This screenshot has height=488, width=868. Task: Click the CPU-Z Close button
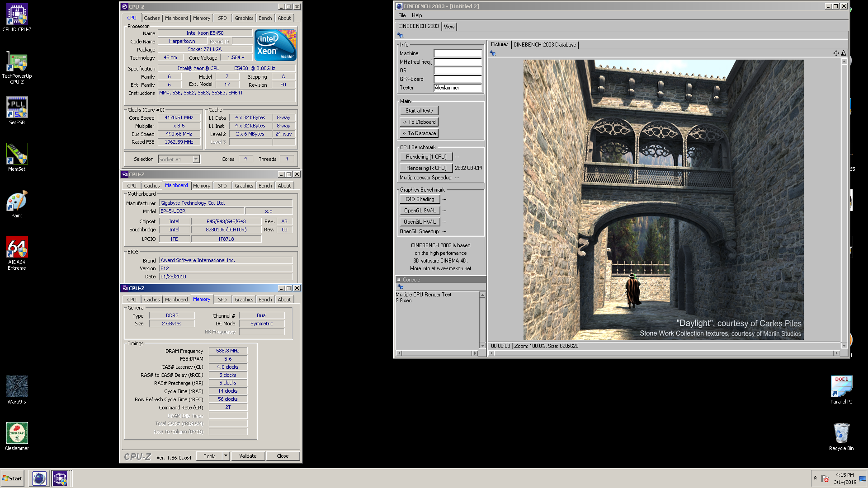[x=283, y=456]
